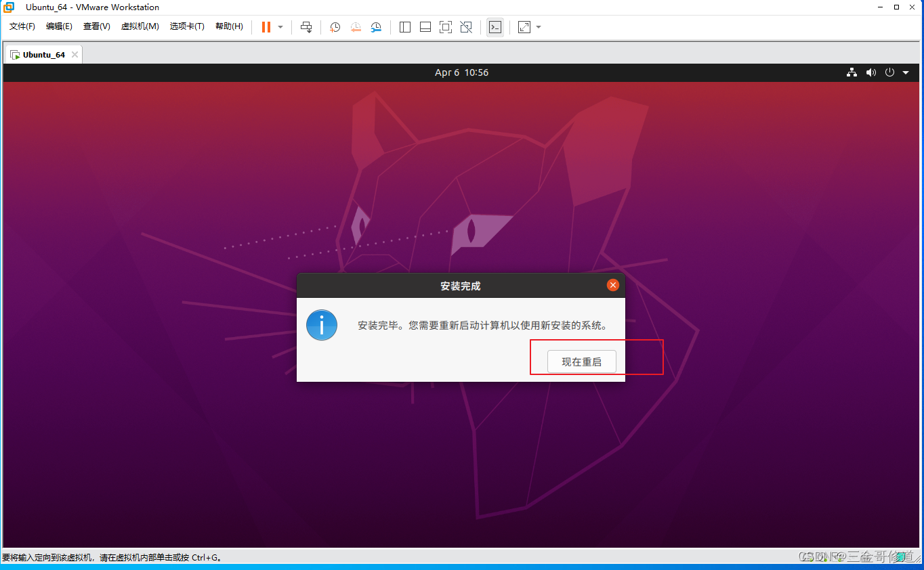Click the stretch guest display icon
Viewport: 924px width, 570px height.
(x=524, y=27)
